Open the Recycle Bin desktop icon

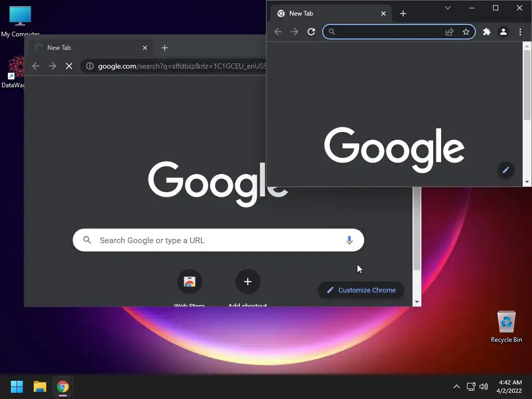click(x=506, y=327)
